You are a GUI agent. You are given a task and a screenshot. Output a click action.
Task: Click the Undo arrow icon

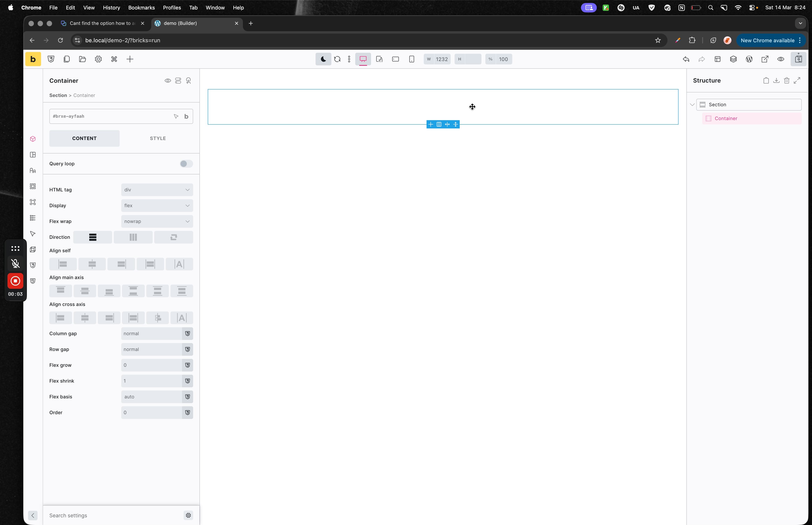pos(686,59)
